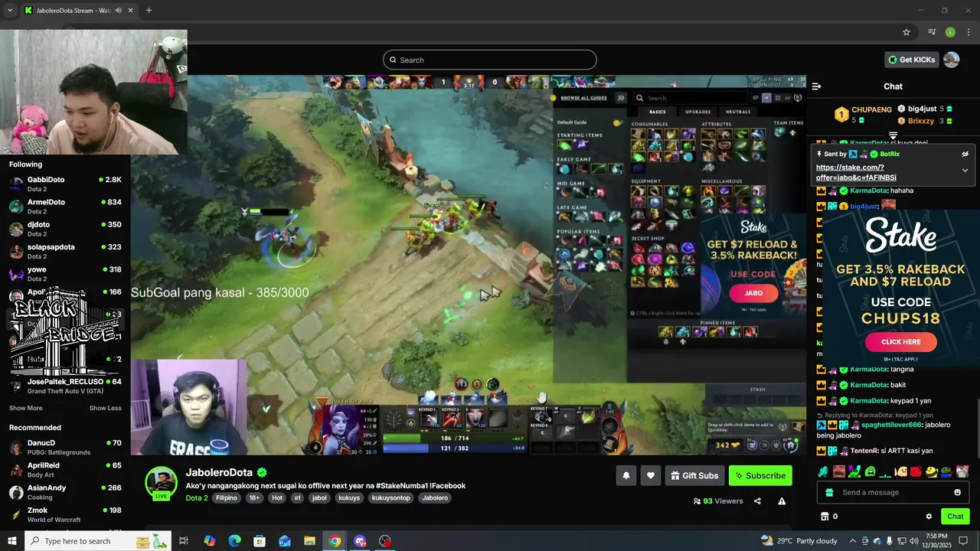Select the Filipino tag
This screenshot has width=980, height=551.
click(227, 497)
